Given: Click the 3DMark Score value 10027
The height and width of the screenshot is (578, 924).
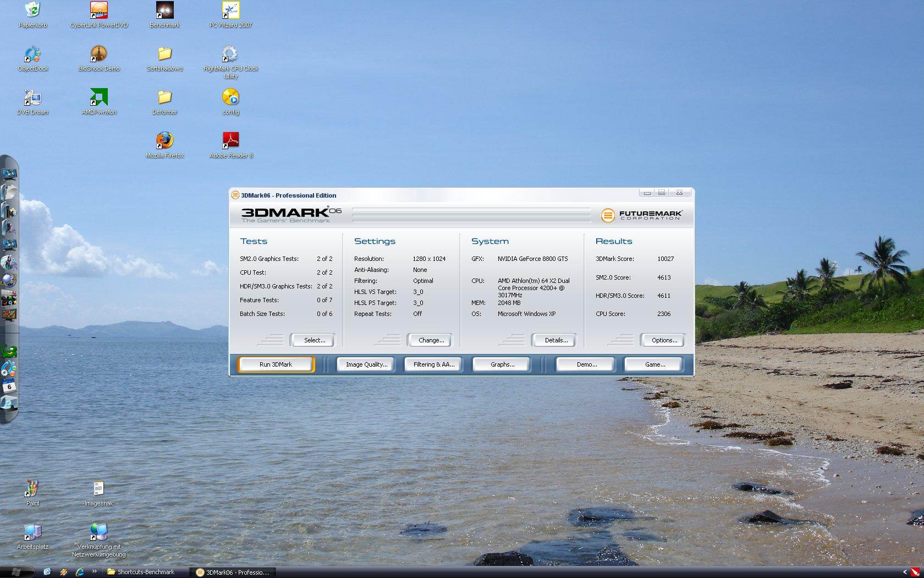Looking at the screenshot, I should click(665, 259).
